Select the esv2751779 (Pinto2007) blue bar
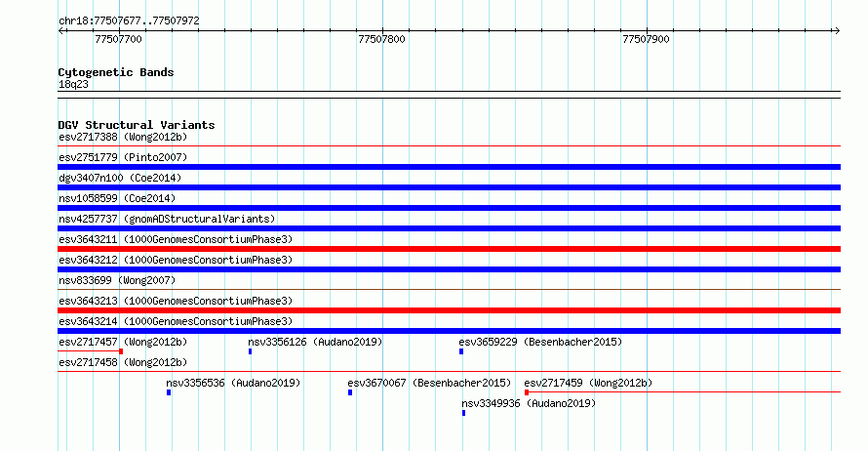This screenshot has height=451, width=868. [x=449, y=167]
